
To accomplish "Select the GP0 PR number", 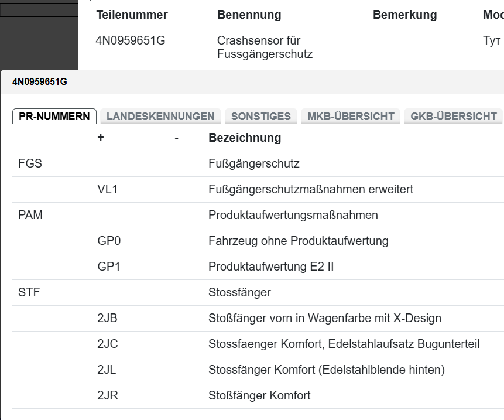I will 109,241.
